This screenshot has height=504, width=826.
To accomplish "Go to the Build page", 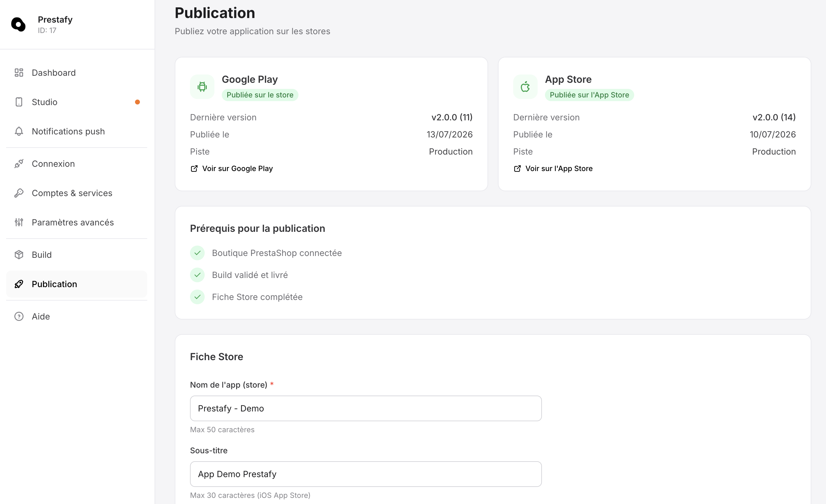I will tap(77, 255).
